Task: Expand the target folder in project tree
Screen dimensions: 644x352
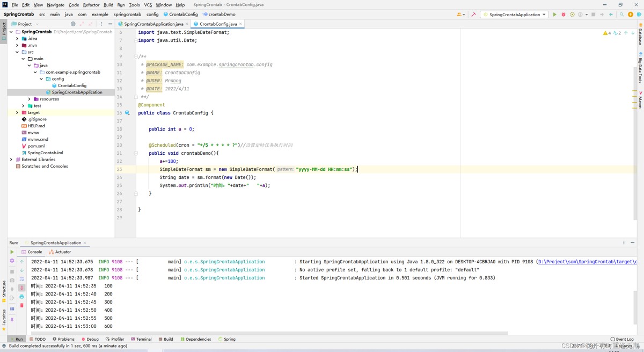Action: [17, 113]
